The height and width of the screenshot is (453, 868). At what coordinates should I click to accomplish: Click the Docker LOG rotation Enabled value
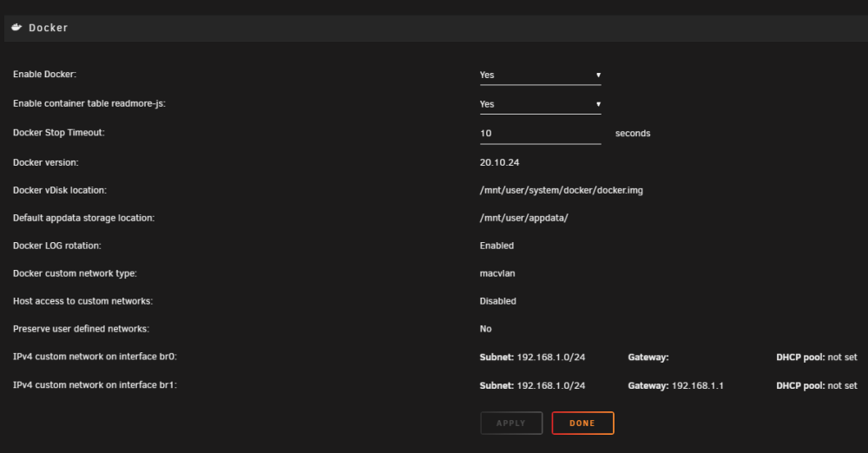pyautogui.click(x=496, y=246)
